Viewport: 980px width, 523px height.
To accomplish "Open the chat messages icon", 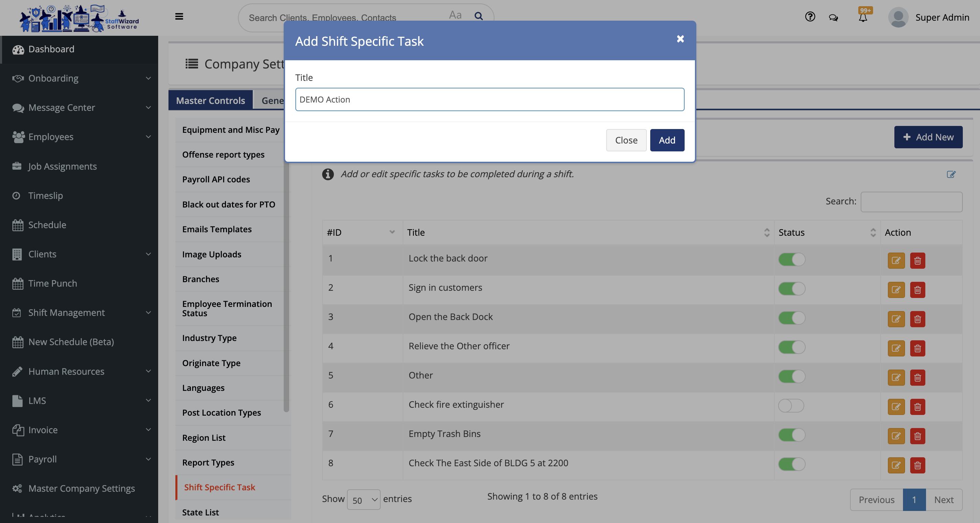I will click(833, 18).
